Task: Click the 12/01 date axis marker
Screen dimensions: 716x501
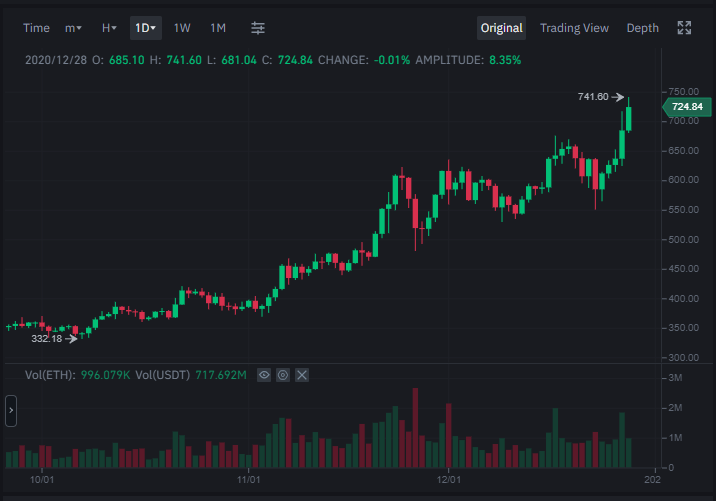Action: (448, 480)
